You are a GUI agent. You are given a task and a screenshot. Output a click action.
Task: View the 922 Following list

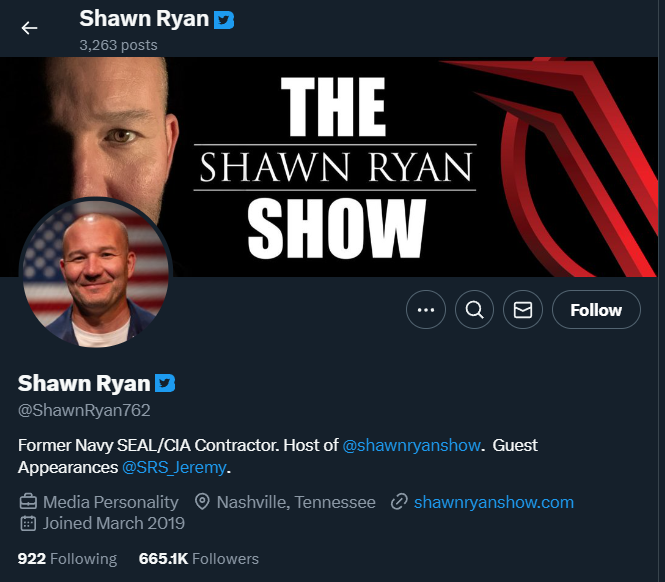click(x=67, y=559)
